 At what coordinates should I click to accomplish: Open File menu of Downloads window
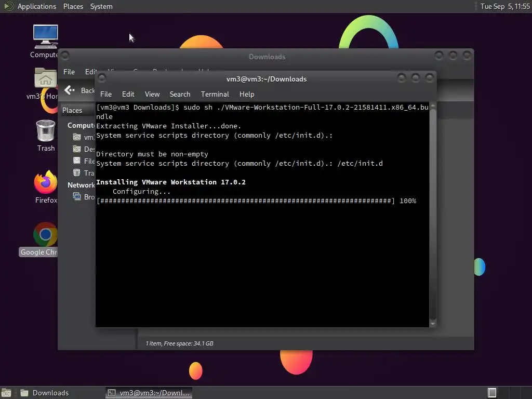coord(69,72)
